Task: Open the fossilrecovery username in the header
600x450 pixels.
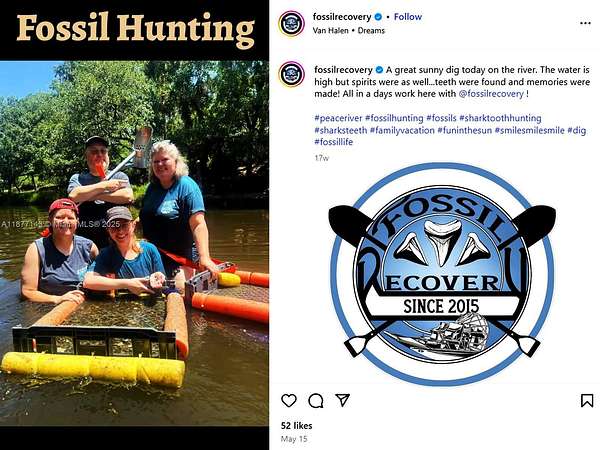Action: pyautogui.click(x=342, y=17)
